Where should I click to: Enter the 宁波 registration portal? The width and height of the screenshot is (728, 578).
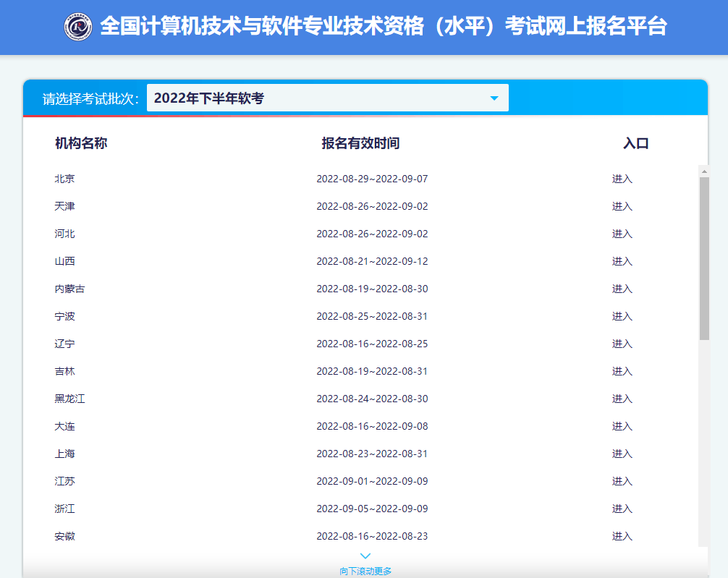[x=622, y=316]
